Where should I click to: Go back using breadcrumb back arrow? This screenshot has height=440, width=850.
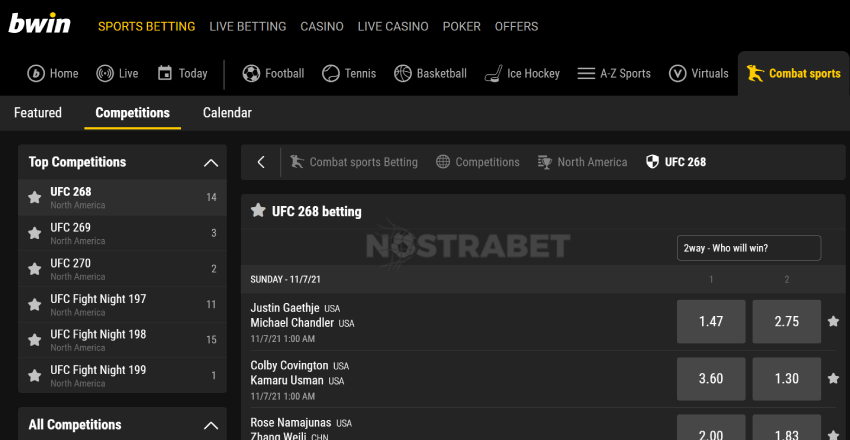261,162
